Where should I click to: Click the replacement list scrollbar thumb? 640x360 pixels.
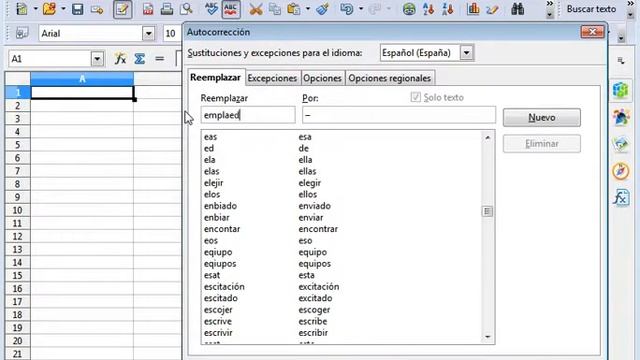[x=487, y=211]
